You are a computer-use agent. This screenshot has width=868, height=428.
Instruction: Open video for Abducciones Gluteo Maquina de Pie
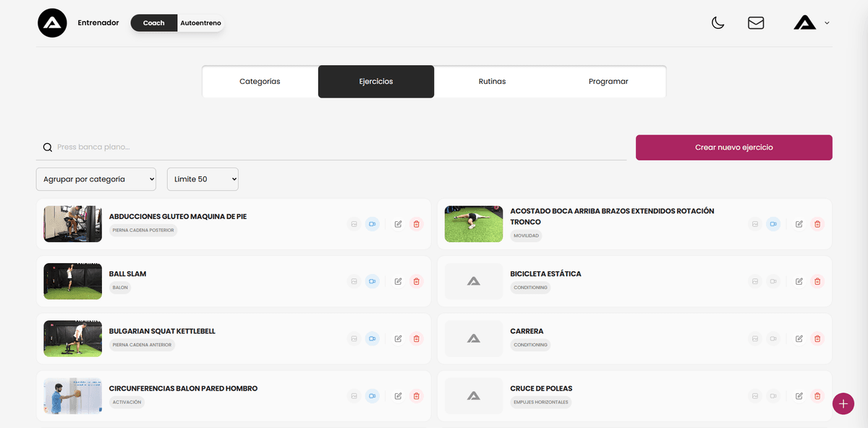(372, 224)
